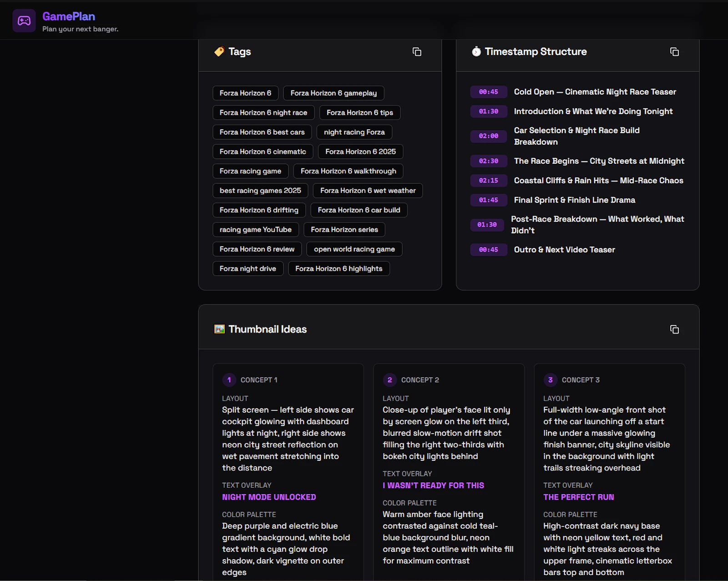Copy the Thumbnail Ideas section
Viewport: 728px width, 581px height.
pos(674,329)
